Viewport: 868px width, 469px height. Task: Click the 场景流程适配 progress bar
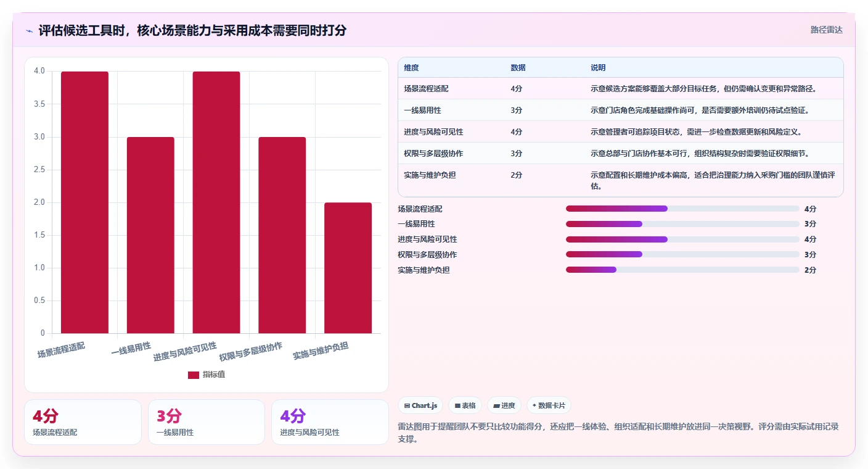pyautogui.click(x=682, y=209)
